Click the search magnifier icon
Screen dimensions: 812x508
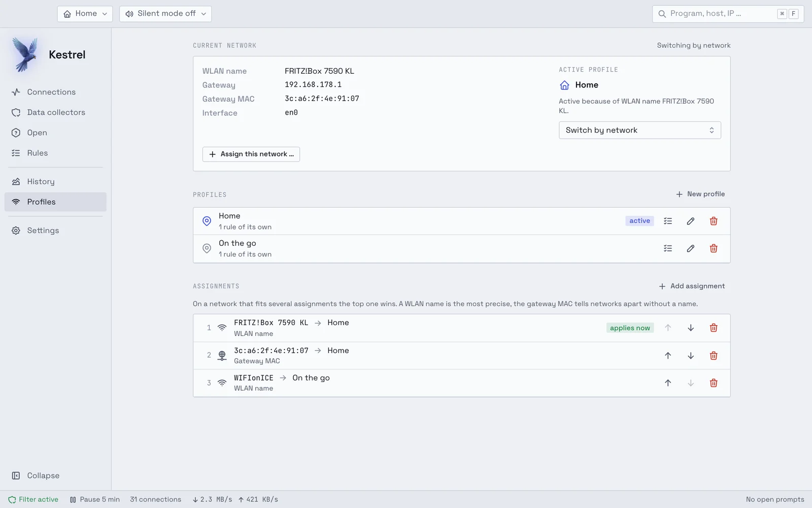click(x=662, y=14)
